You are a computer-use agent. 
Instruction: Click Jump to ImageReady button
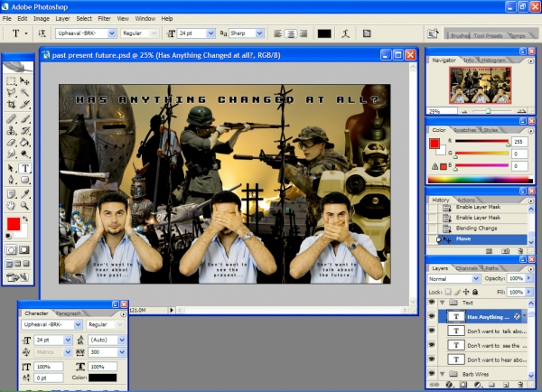click(18, 277)
